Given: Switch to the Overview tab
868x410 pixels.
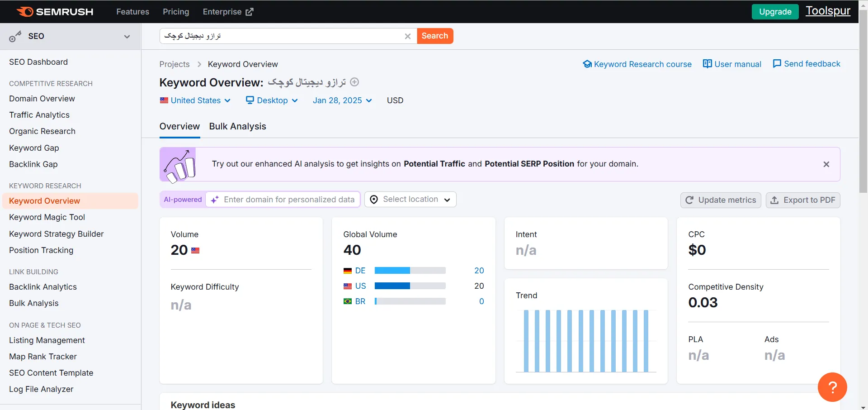Looking at the screenshot, I should pos(179,127).
